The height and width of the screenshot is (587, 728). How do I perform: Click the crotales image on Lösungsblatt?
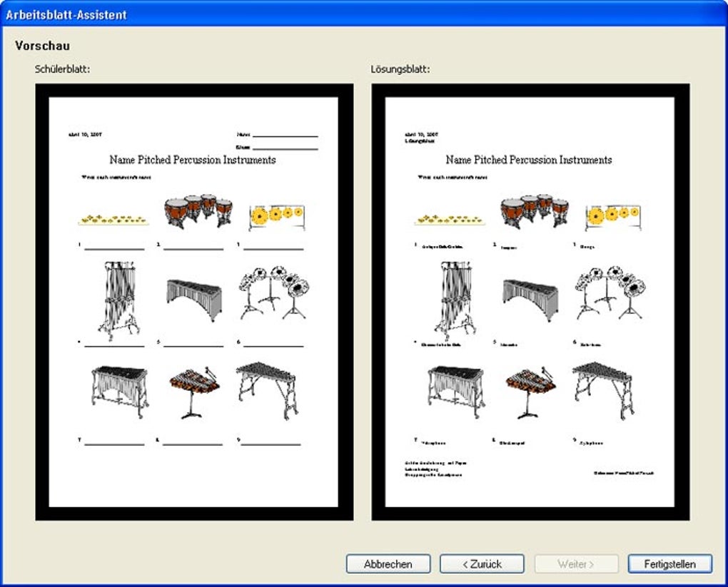[x=450, y=220]
